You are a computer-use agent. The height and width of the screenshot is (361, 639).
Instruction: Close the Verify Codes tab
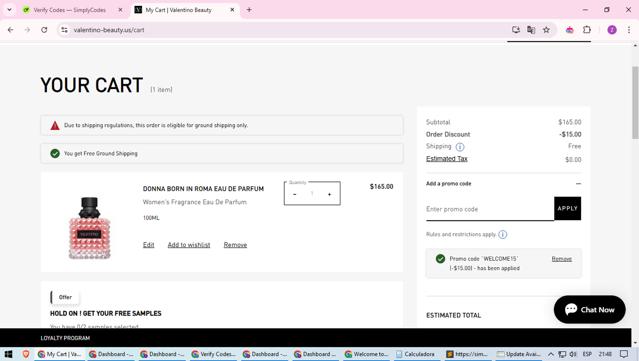coord(120,10)
